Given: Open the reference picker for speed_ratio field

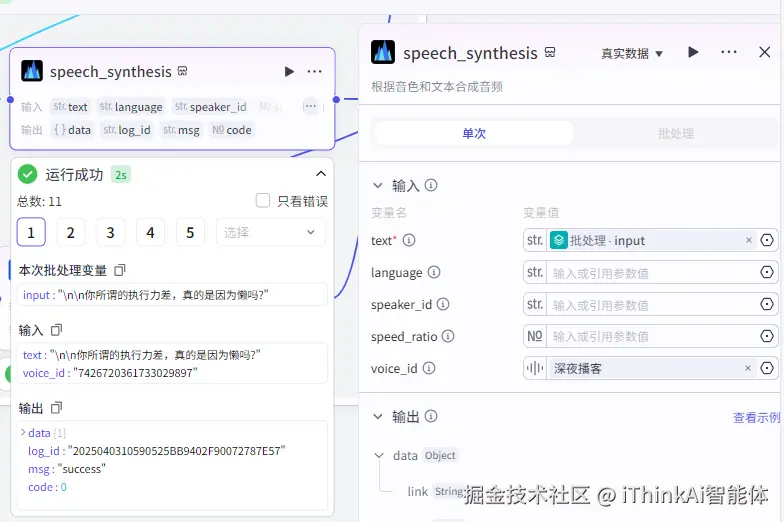Looking at the screenshot, I should pos(766,336).
